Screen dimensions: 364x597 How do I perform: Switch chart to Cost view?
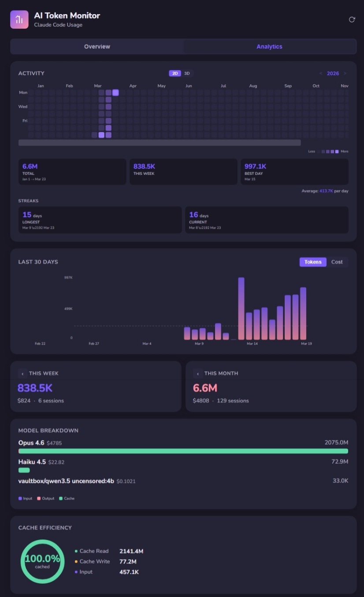click(337, 262)
